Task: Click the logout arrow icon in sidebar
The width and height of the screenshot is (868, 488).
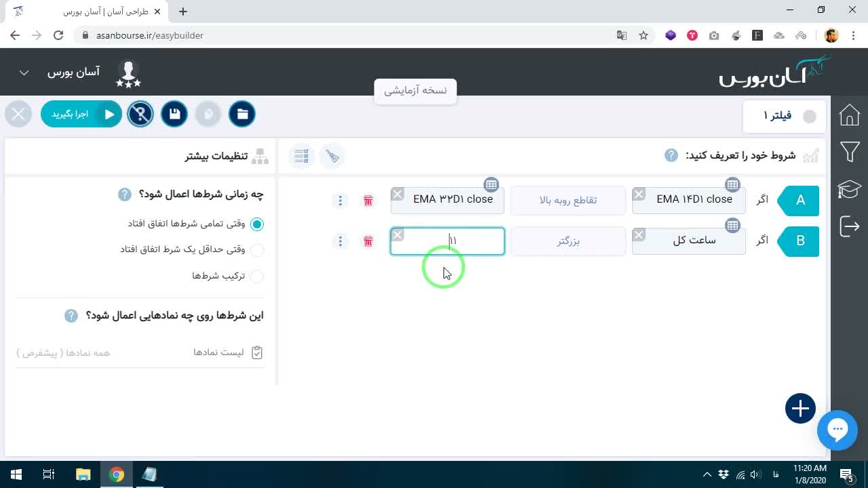Action: (x=849, y=226)
